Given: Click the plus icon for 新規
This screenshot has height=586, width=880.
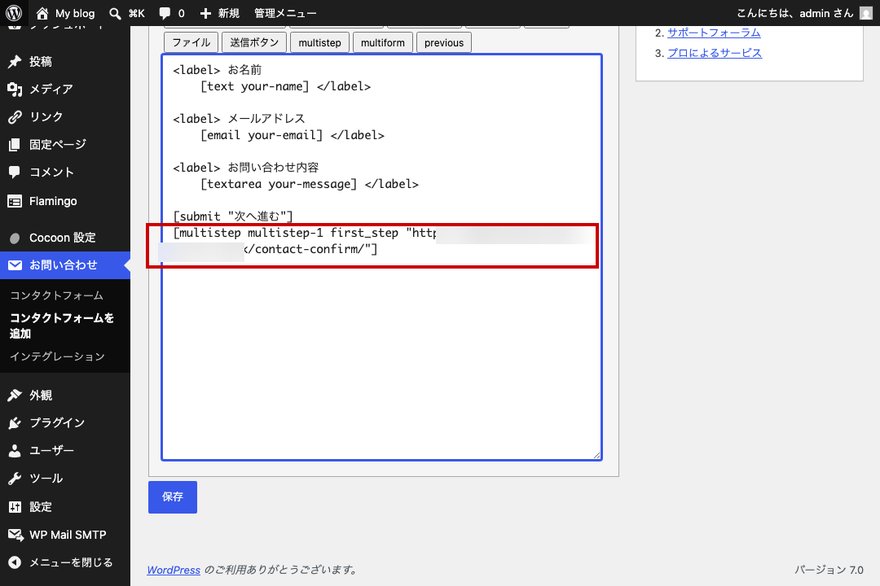Looking at the screenshot, I should pos(205,13).
